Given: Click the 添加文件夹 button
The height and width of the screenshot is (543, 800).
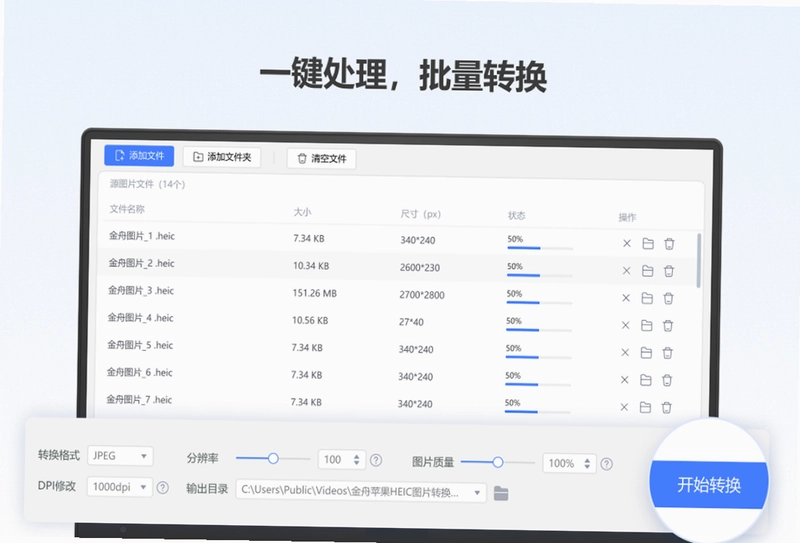Looking at the screenshot, I should point(222,157).
